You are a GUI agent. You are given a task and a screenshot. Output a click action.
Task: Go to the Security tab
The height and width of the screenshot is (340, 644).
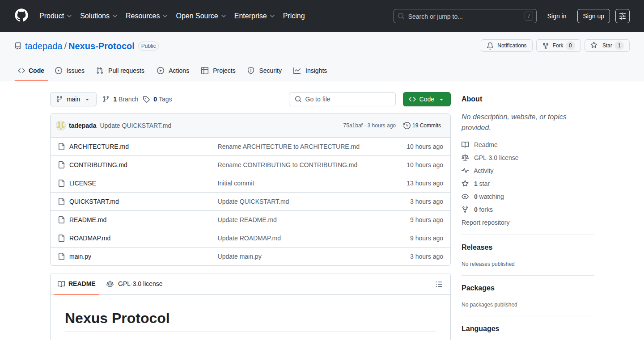265,71
